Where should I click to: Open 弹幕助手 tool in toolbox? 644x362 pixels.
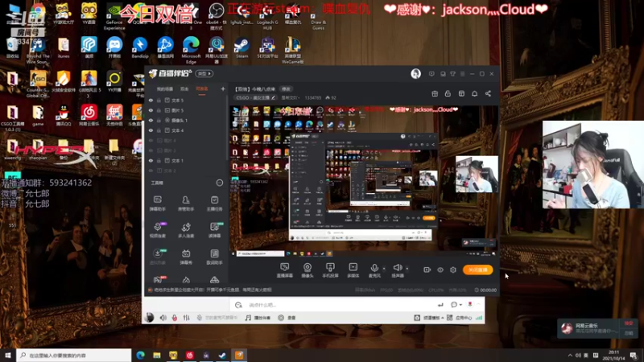pyautogui.click(x=157, y=204)
